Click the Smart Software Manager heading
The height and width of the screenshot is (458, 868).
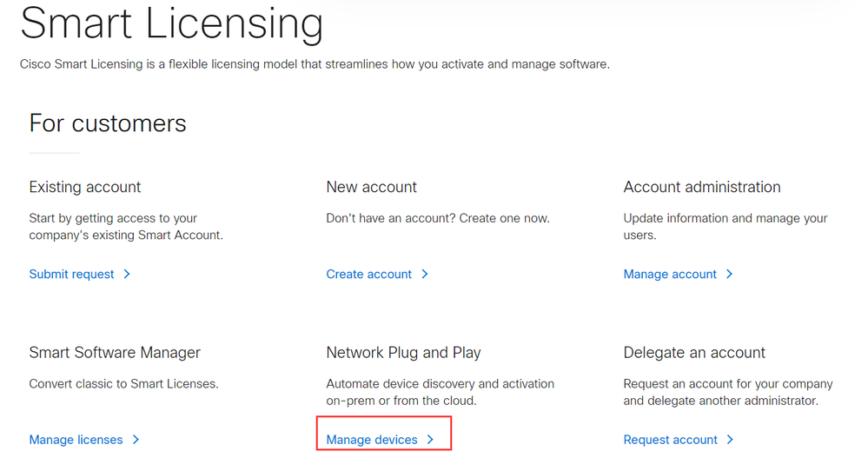[115, 353]
